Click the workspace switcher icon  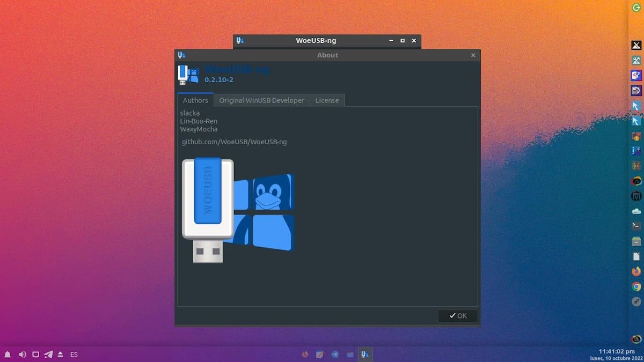[x=35, y=354]
